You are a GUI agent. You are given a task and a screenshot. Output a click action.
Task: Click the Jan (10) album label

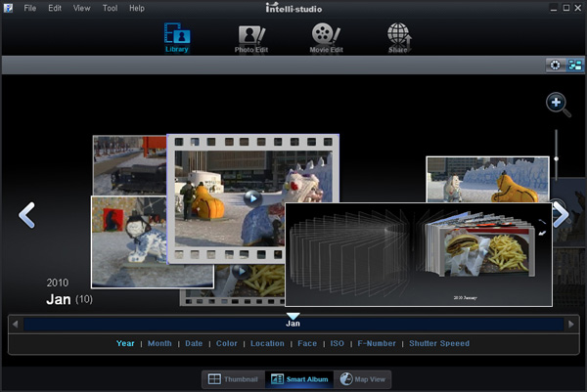[69, 299]
